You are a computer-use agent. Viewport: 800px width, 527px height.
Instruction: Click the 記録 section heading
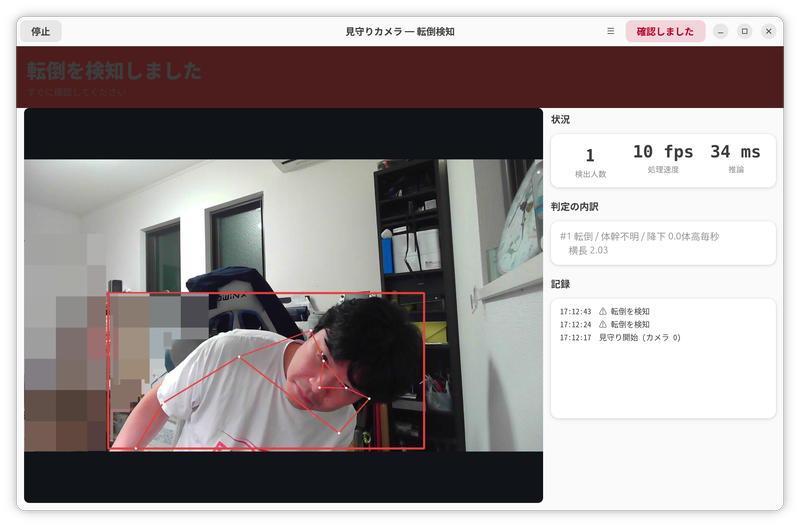coord(560,284)
